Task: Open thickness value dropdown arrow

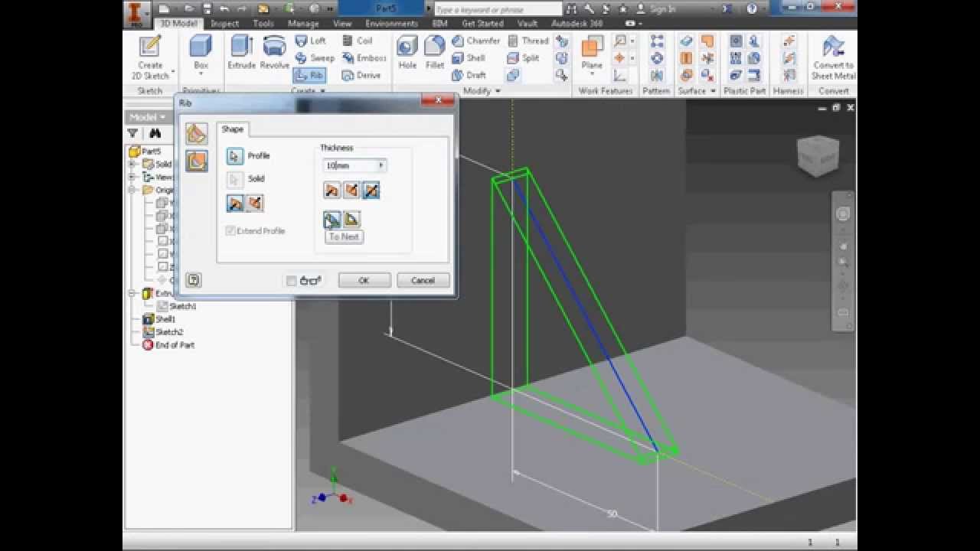Action: 381,165
